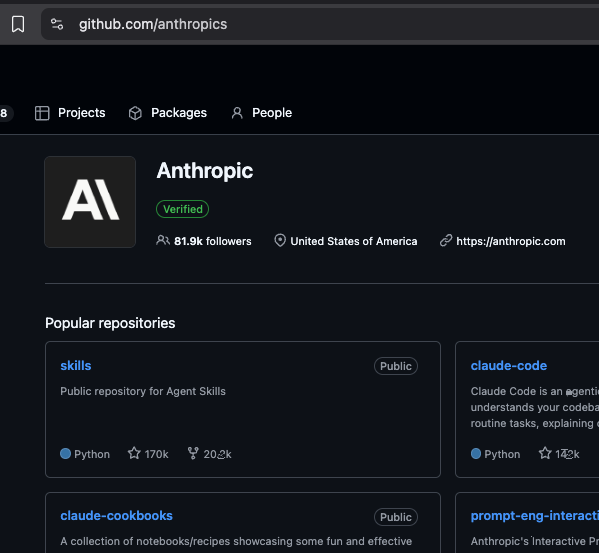
Task: Click the link chain icon
Action: pyautogui.click(x=446, y=241)
